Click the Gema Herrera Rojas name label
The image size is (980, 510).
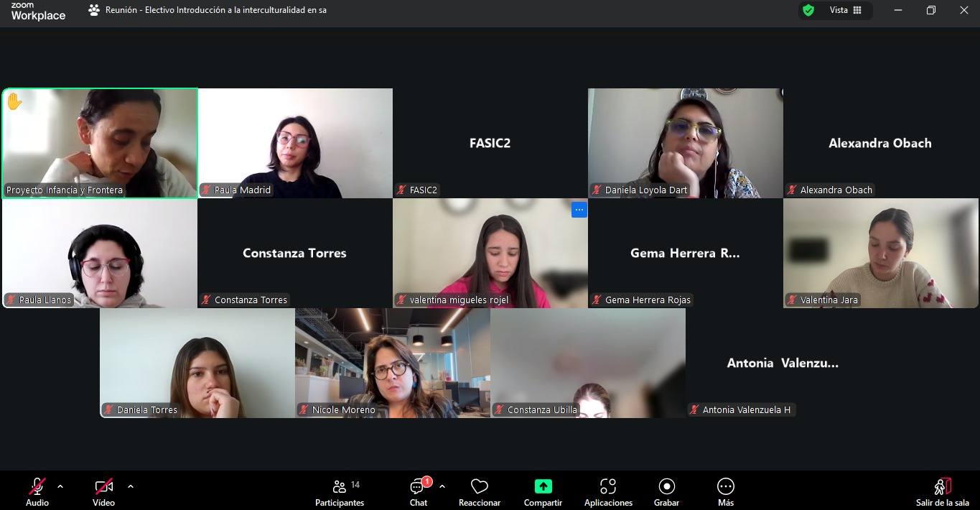[648, 300]
